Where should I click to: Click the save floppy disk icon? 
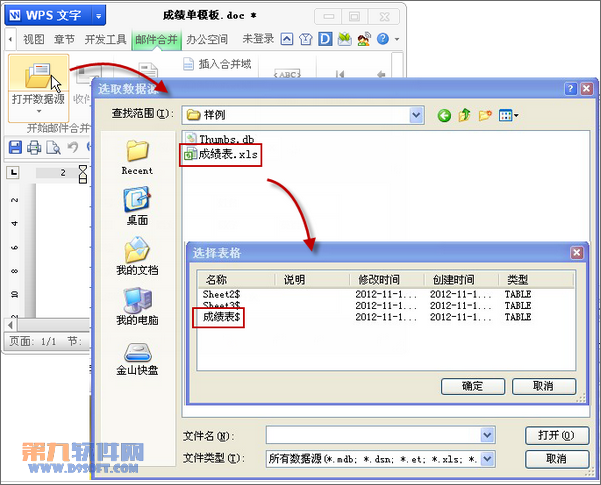click(15, 147)
